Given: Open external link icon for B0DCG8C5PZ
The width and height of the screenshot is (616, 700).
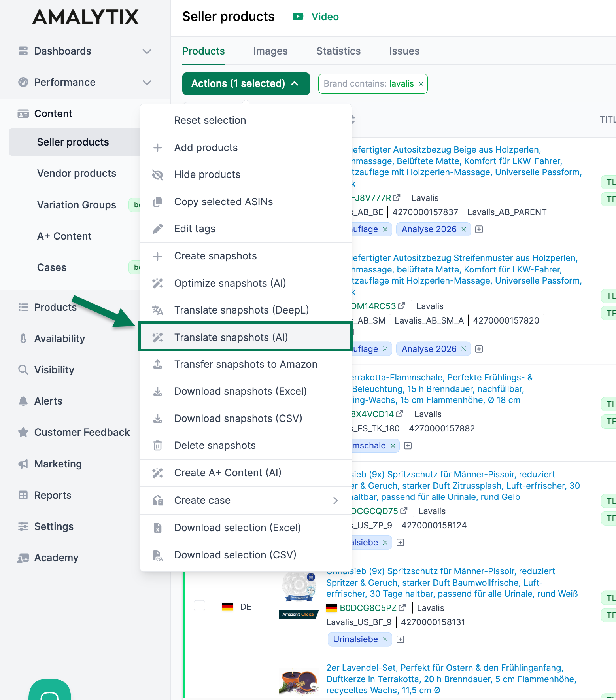Looking at the screenshot, I should (x=402, y=607).
